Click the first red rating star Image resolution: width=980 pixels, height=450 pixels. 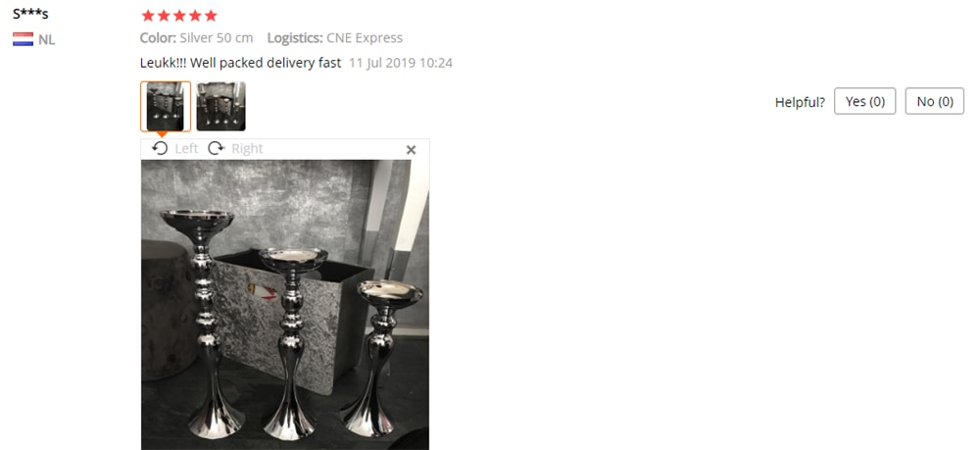coord(148,16)
